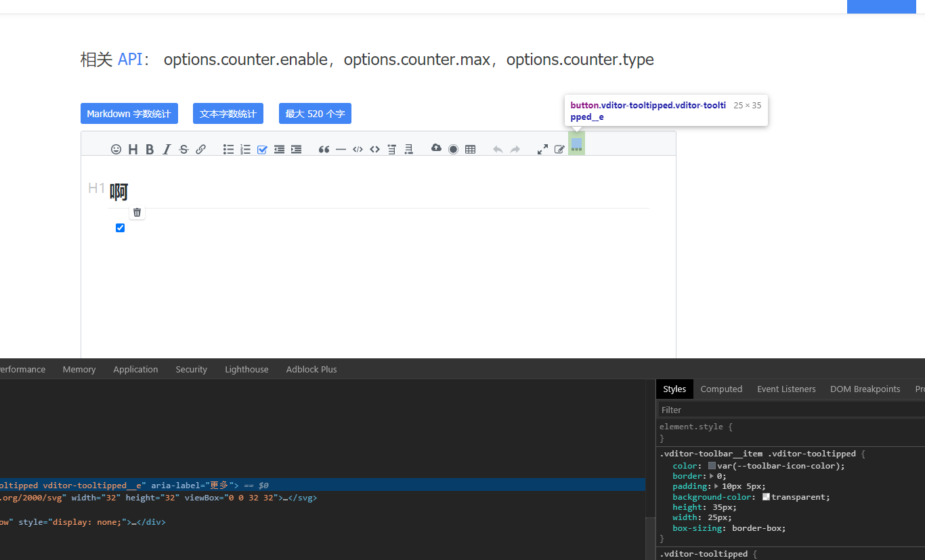The width and height of the screenshot is (925, 560).
Task: Upload a file via the cloud icon
Action: click(x=436, y=149)
